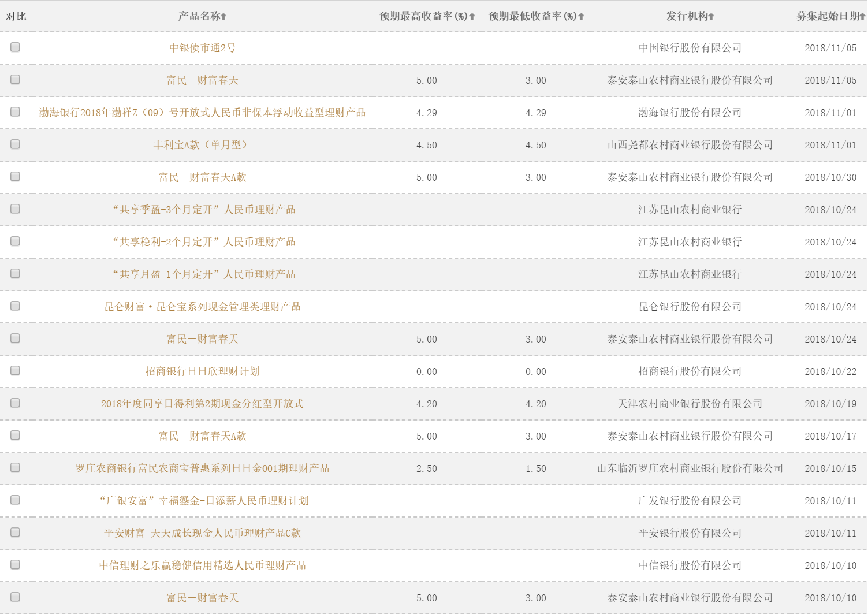Open “共享季盈-3个月定开” product page
868x614 pixels.
(x=203, y=210)
